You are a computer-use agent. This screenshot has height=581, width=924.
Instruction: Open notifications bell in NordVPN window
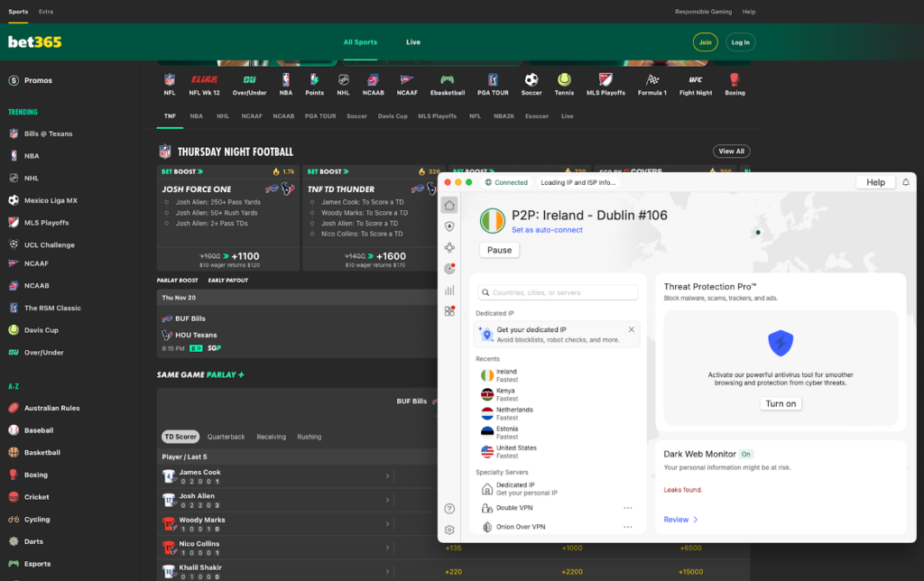click(x=906, y=182)
